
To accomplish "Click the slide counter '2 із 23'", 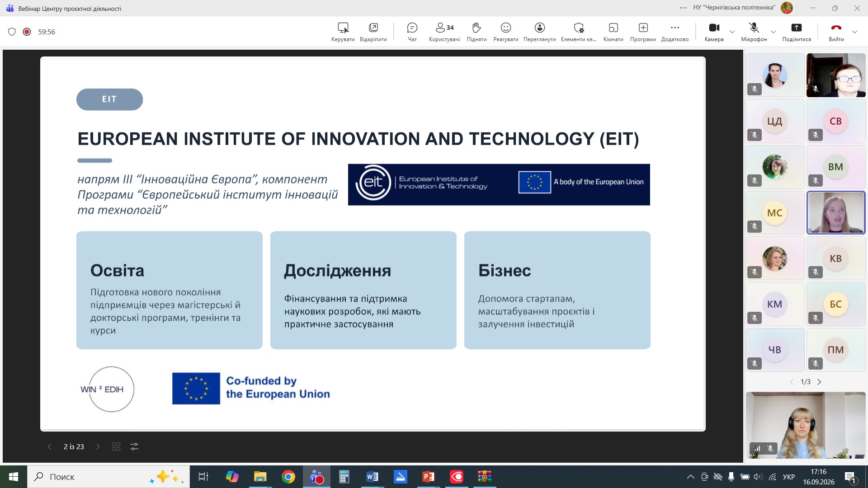I will 74,446.
